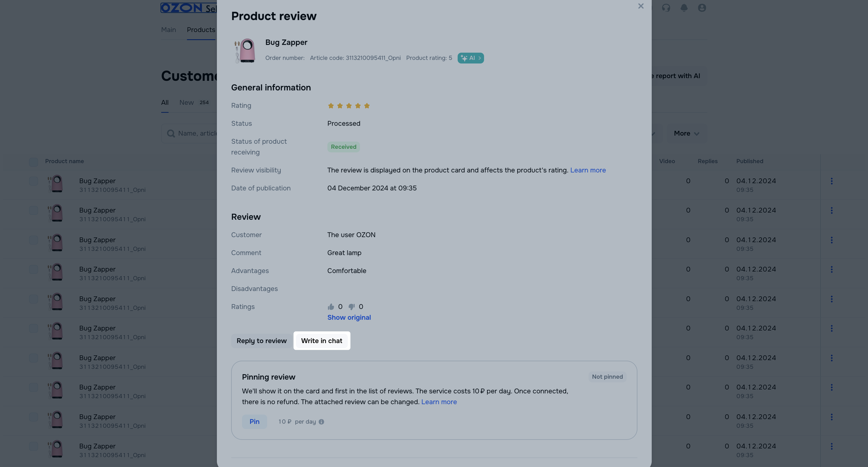Viewport: 868px width, 467px height.
Task: Select the New reviews tab
Action: pos(186,102)
